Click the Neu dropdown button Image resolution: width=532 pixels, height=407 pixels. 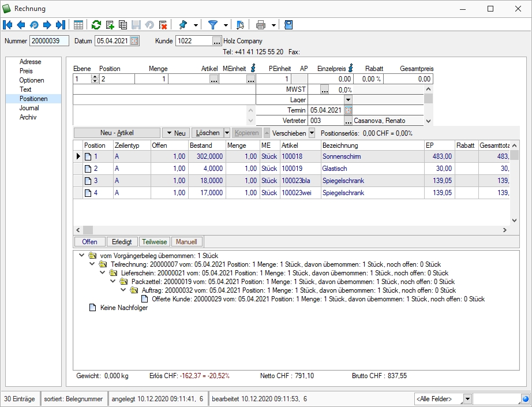point(176,133)
